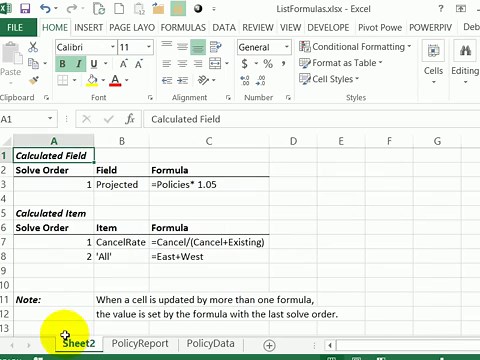Open the Number format dialog launcher

[x=288, y=98]
